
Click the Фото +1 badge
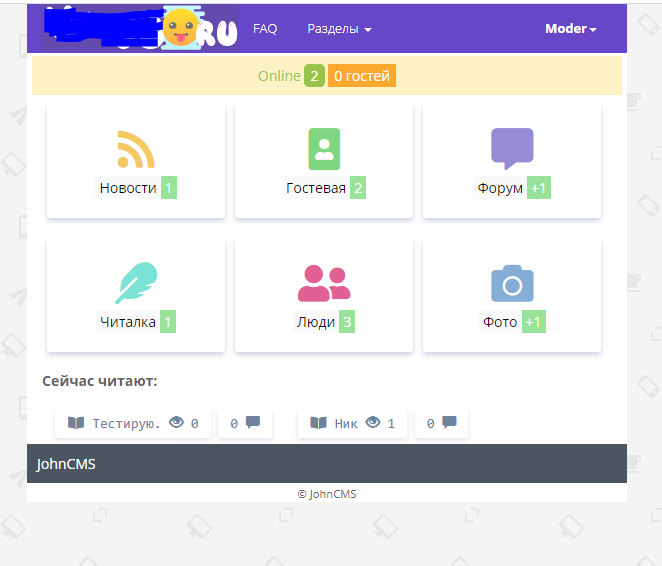tap(533, 322)
